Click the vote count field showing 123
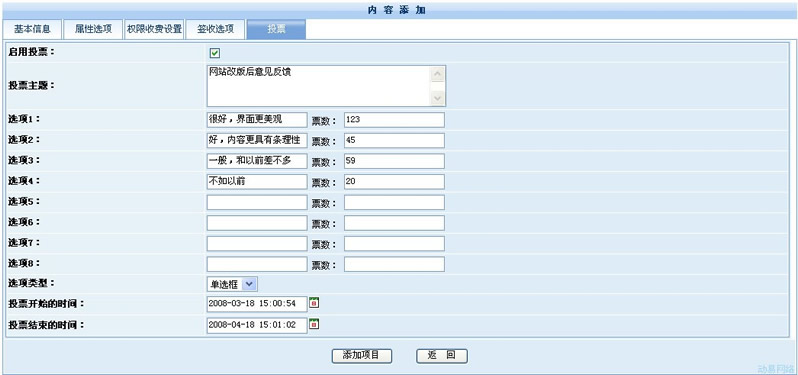 coord(394,120)
